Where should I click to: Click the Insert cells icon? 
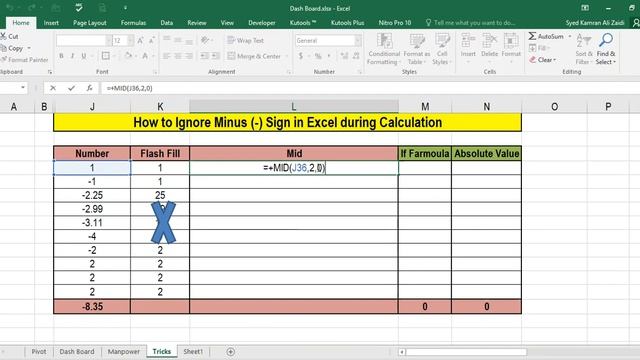(x=468, y=41)
